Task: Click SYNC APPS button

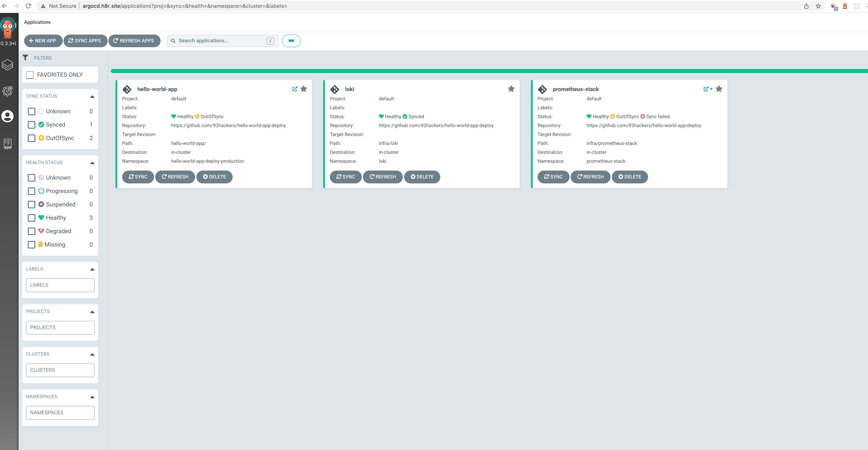Action: (x=85, y=41)
